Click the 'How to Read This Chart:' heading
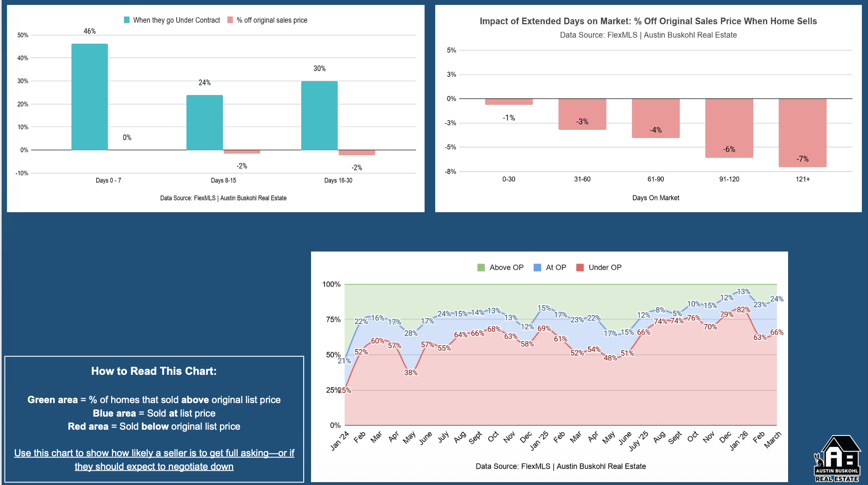Viewport: 868px width, 485px height. click(154, 371)
